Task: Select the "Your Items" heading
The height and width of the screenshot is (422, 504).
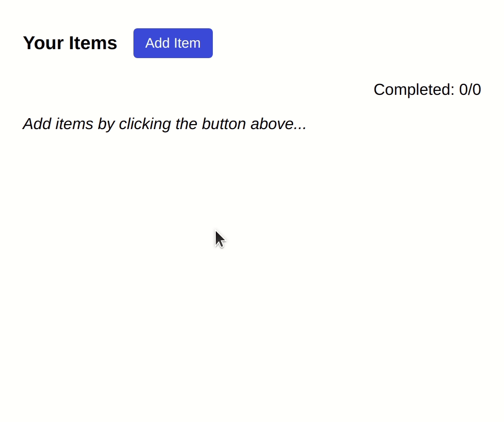Action: 70,43
